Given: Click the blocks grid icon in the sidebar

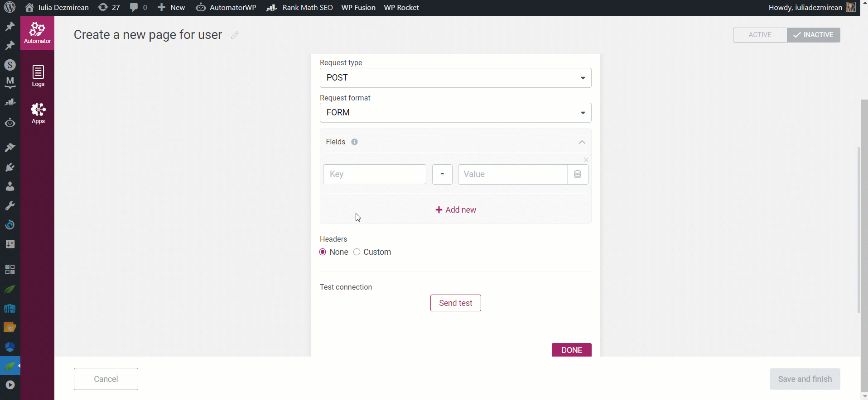Looking at the screenshot, I should (10, 270).
